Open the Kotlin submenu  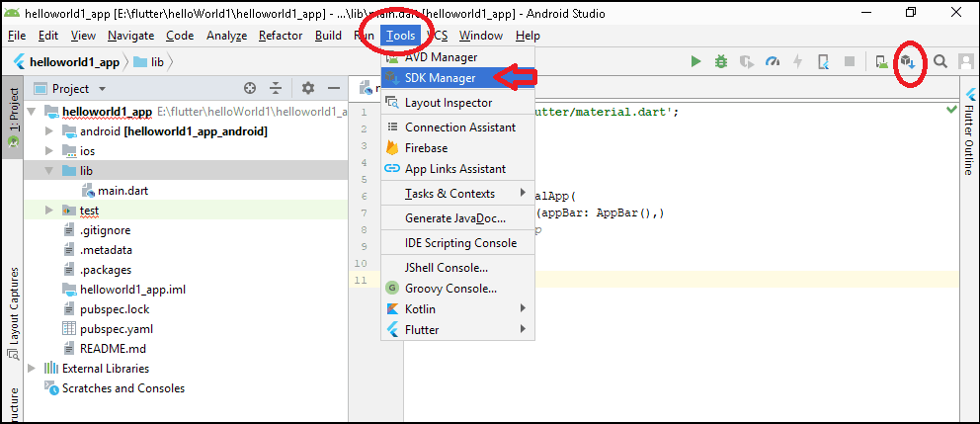tap(457, 309)
